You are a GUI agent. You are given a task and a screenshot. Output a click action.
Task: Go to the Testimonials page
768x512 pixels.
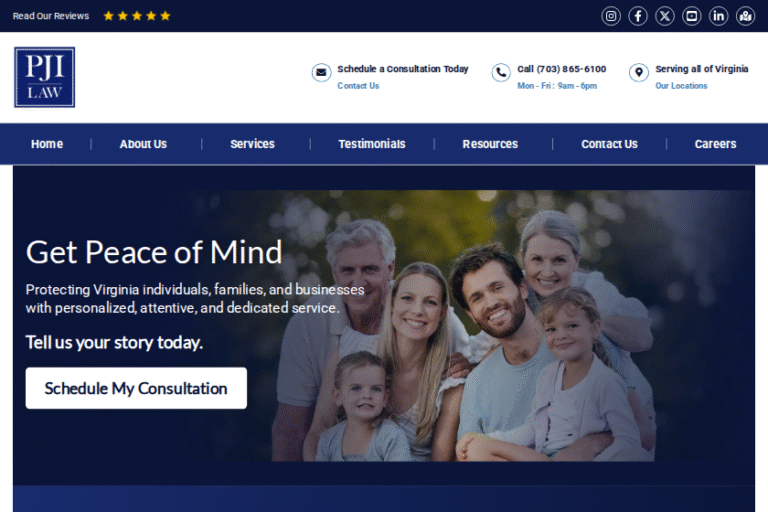tap(372, 144)
